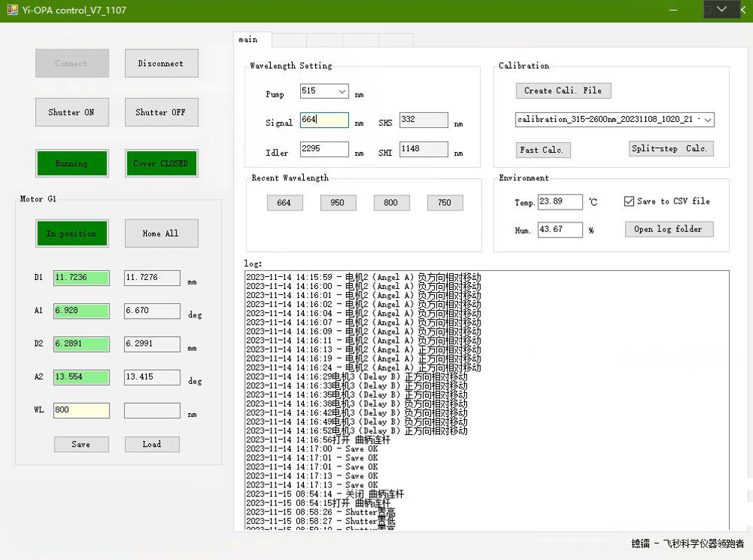Image resolution: width=753 pixels, height=560 pixels.
Task: Click the Cover CLOSED status button
Action: (161, 163)
